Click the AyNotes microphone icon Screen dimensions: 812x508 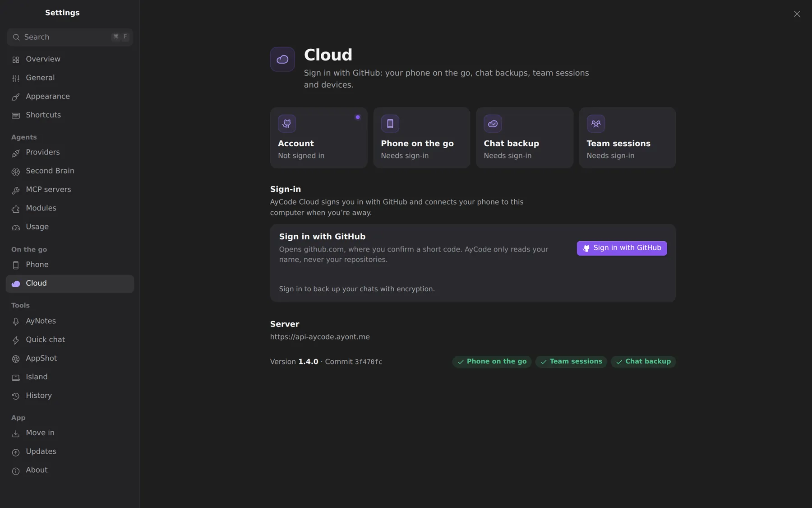[16, 322]
